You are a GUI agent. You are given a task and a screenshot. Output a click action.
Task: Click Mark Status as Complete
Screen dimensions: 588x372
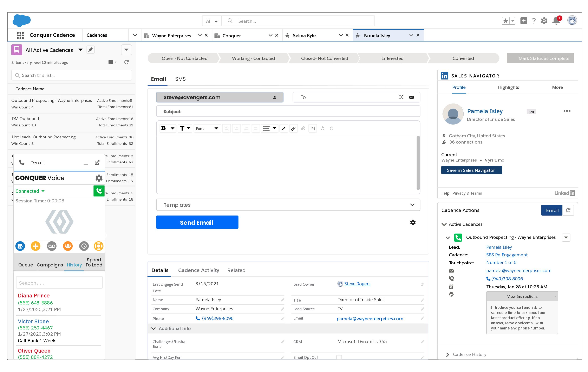pos(540,58)
